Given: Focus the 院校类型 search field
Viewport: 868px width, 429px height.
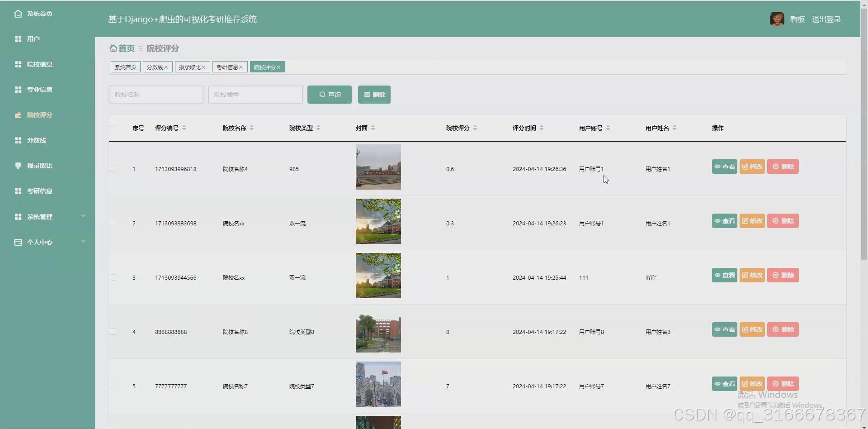Looking at the screenshot, I should pyautogui.click(x=255, y=95).
